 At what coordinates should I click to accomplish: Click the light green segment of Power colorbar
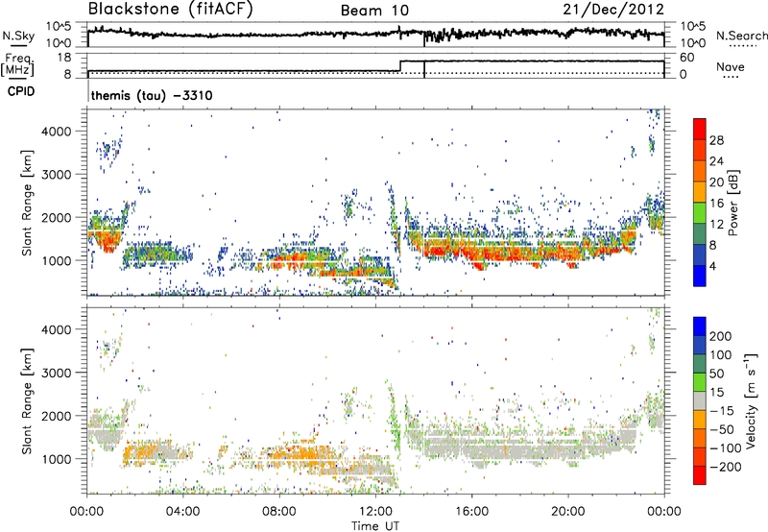(x=700, y=213)
